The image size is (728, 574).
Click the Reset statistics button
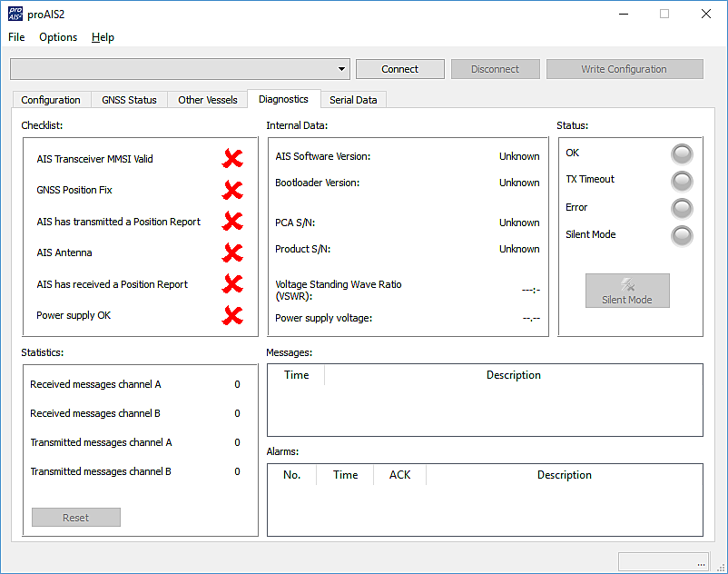pos(76,518)
